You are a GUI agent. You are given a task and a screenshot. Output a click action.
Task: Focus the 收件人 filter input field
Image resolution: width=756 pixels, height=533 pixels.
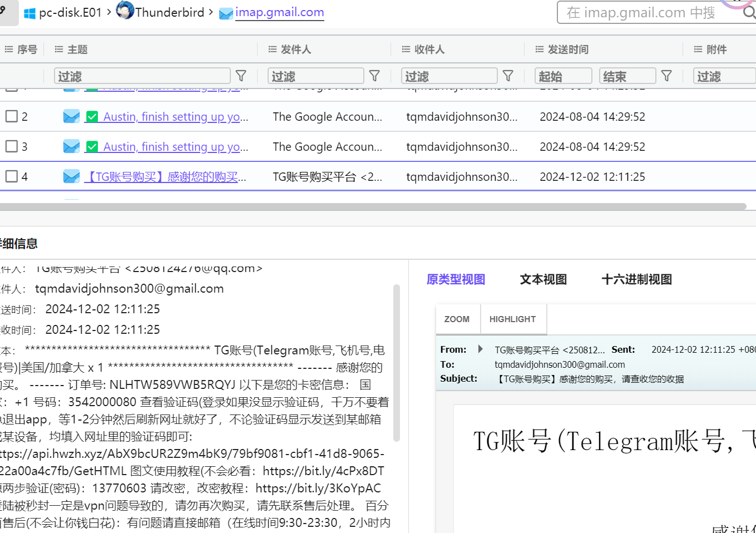(x=449, y=76)
